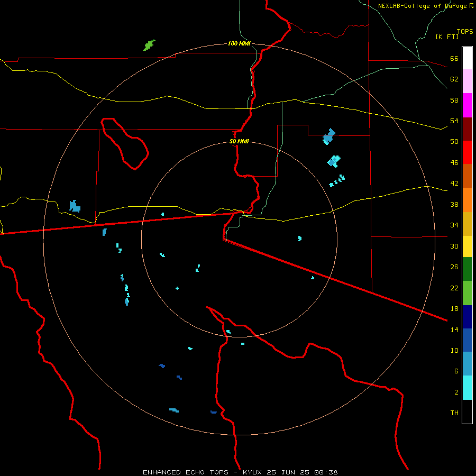Select the navy blue legend swatch
Viewport: 476px width, 476px height.
[467, 317]
